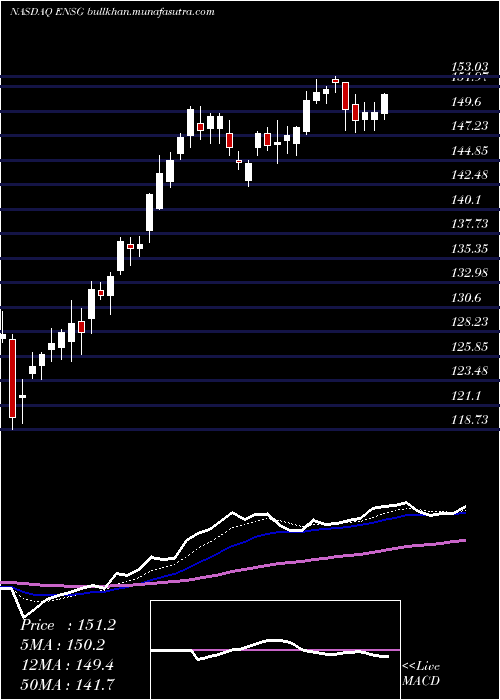Screen dimensions: 500x700
Task: Click the large red candlestick near 118.73 low
Action: click(x=12, y=379)
